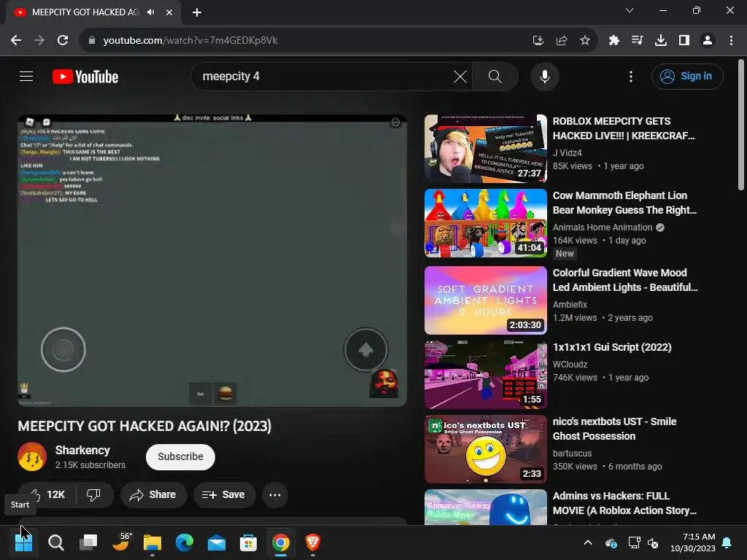Open File Explorer from the taskbar

coord(152,542)
